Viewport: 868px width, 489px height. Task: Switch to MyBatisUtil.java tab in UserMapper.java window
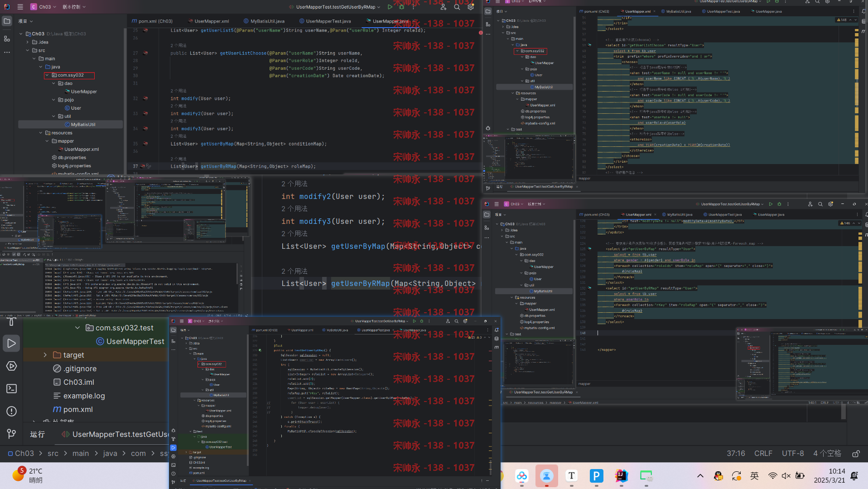tap(265, 21)
